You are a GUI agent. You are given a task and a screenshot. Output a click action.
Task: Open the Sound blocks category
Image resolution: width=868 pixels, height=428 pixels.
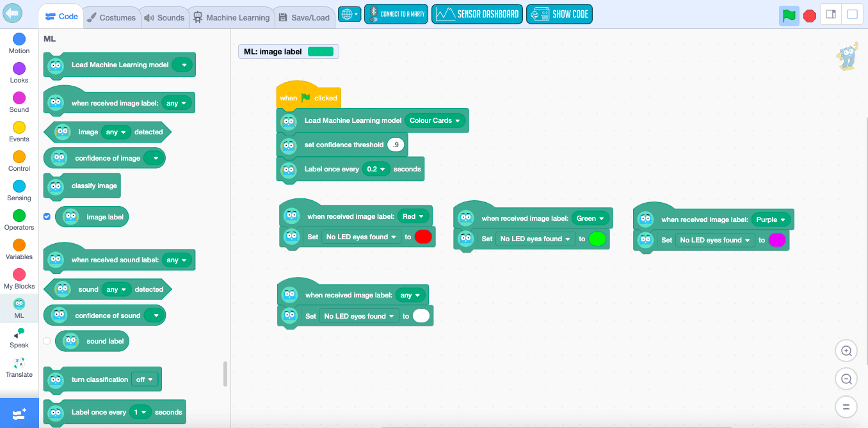click(19, 102)
